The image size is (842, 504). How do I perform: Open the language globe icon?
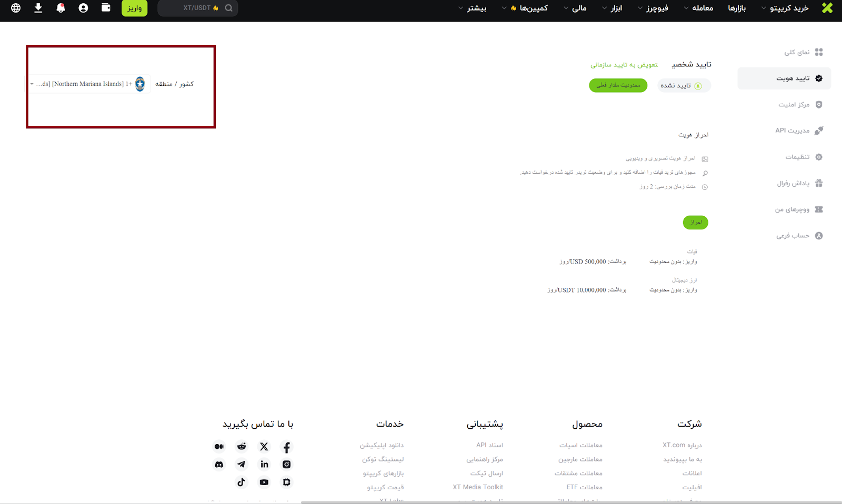point(16,8)
